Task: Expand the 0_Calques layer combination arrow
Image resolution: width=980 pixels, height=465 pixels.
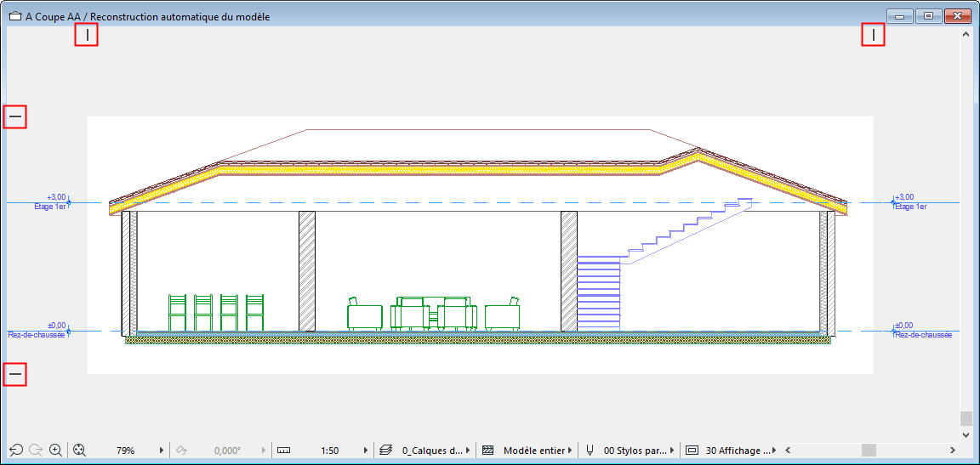Action: click(x=468, y=450)
